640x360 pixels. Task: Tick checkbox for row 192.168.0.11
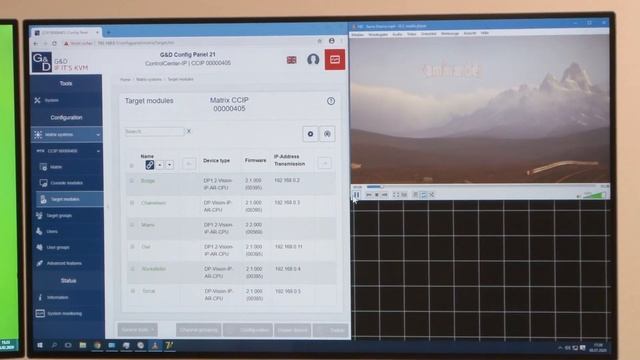click(132, 247)
